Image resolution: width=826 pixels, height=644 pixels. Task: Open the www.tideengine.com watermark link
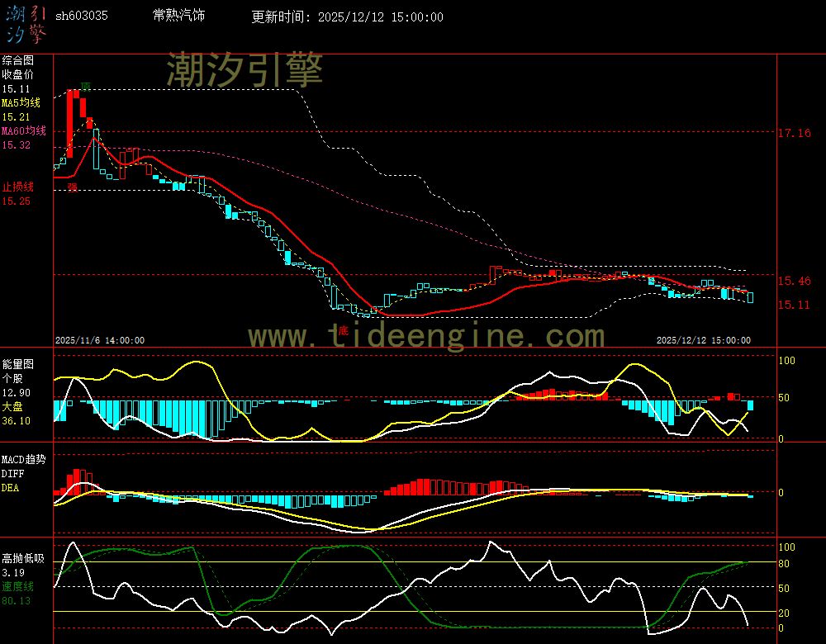pyautogui.click(x=424, y=335)
